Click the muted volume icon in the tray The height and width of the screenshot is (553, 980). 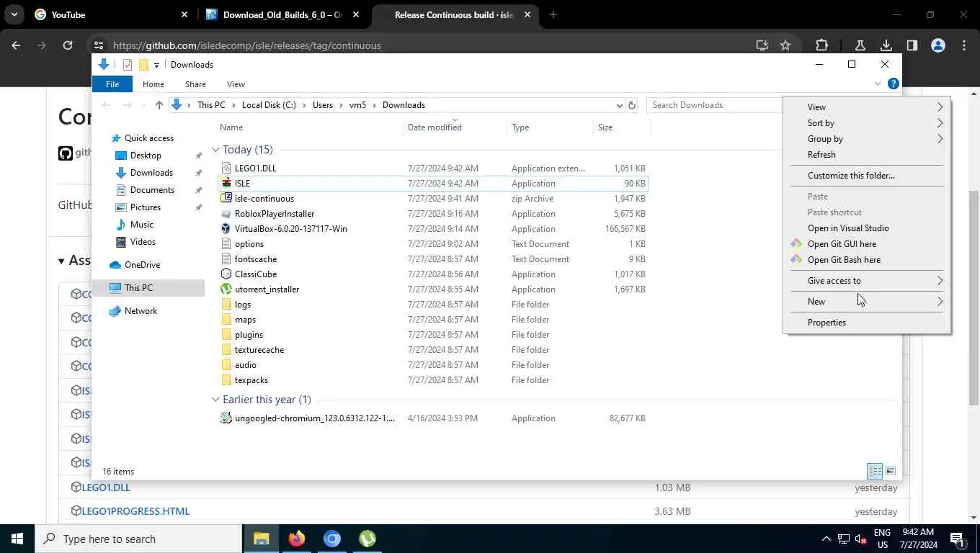point(860,539)
